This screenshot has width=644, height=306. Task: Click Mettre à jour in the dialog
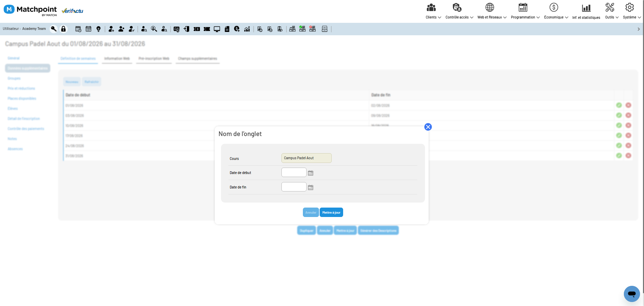331,212
